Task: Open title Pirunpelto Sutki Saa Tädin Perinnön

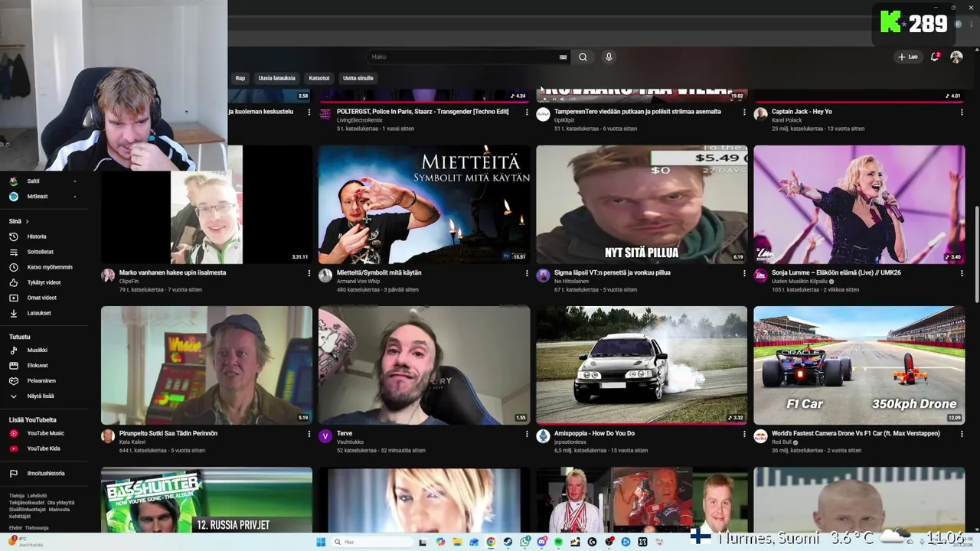Action: (168, 433)
